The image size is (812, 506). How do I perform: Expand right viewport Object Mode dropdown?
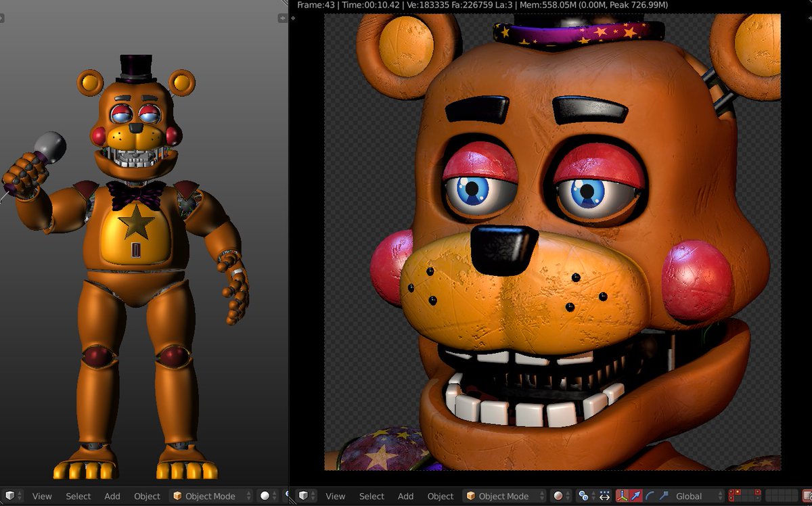pyautogui.click(x=504, y=496)
